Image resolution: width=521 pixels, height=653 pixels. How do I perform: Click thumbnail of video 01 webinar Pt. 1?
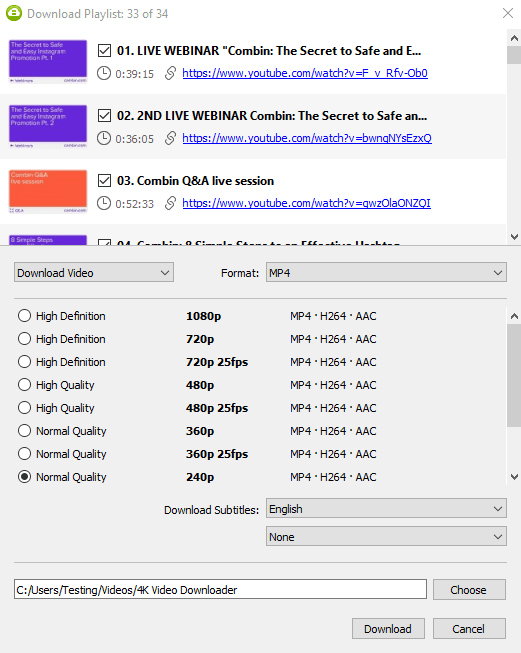tap(48, 62)
